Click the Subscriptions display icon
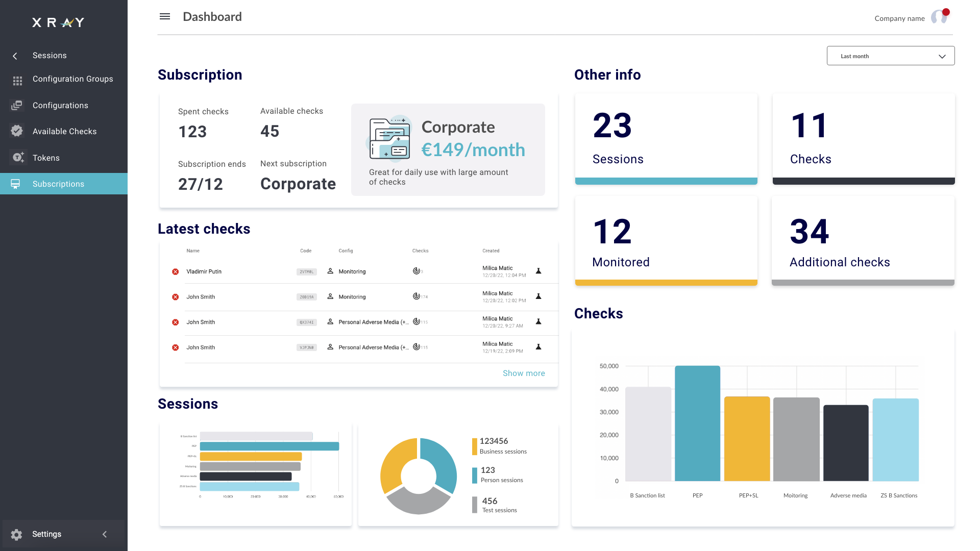Viewport: 980px width, 551px height. click(17, 184)
